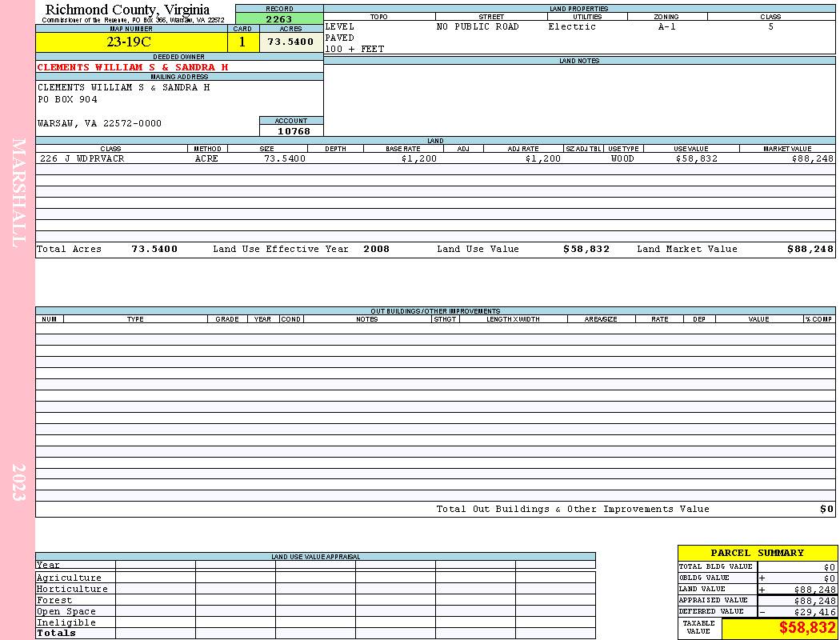Click use type WOOD cell
Viewport: 840px width, 640px height.
pos(622,158)
